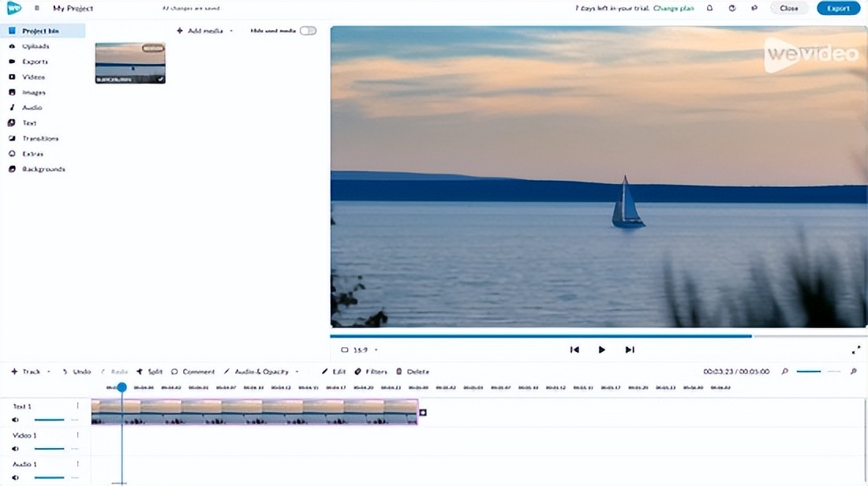Image resolution: width=868 pixels, height=486 pixels.
Task: Expand the Audio & Opacity dropdown arrow
Action: coord(297,372)
